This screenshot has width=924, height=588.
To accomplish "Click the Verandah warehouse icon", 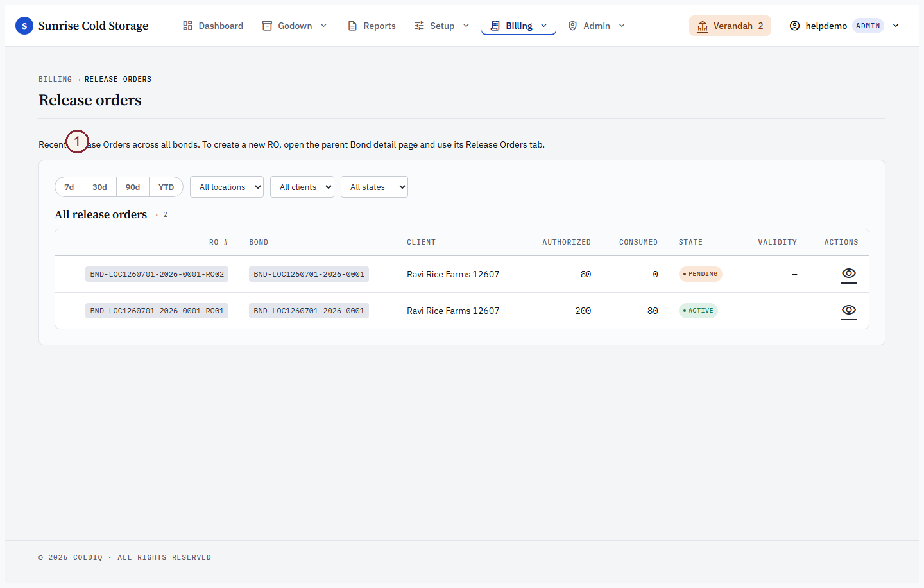I will pos(703,26).
